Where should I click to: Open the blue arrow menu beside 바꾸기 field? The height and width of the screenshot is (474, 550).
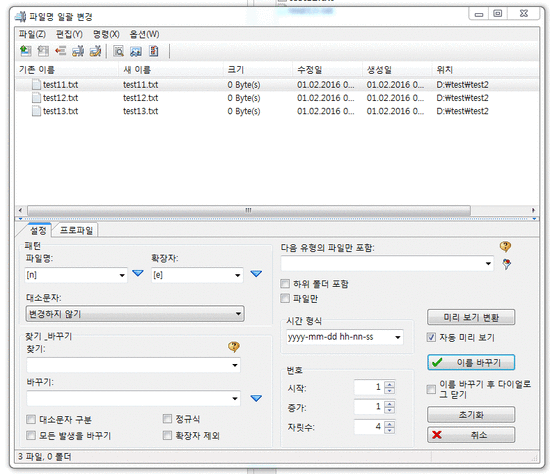[256, 398]
